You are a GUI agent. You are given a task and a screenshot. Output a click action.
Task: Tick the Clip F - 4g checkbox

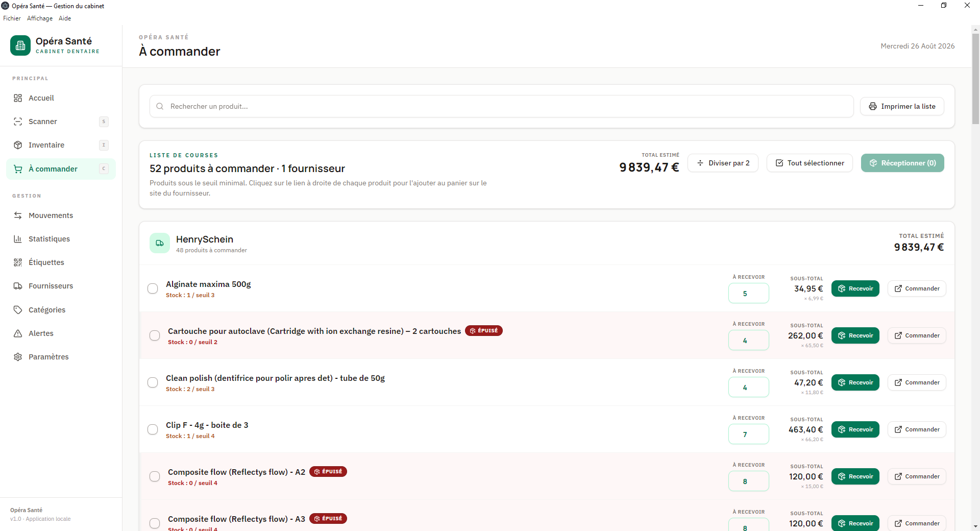click(153, 429)
